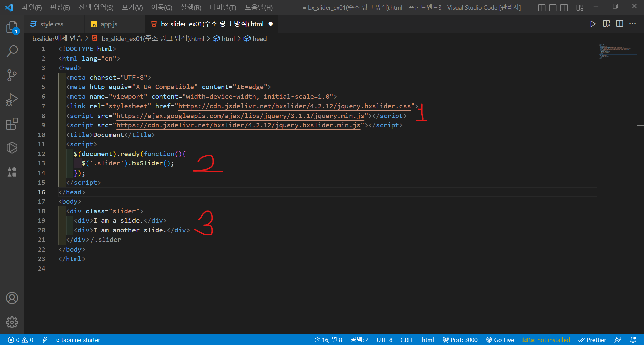Open the Run and Debug view
The height and width of the screenshot is (345, 644).
[12, 99]
